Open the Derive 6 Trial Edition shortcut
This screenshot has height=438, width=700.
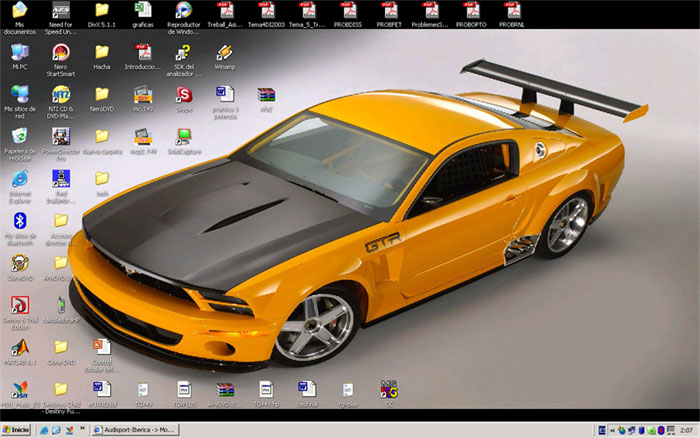(x=20, y=305)
